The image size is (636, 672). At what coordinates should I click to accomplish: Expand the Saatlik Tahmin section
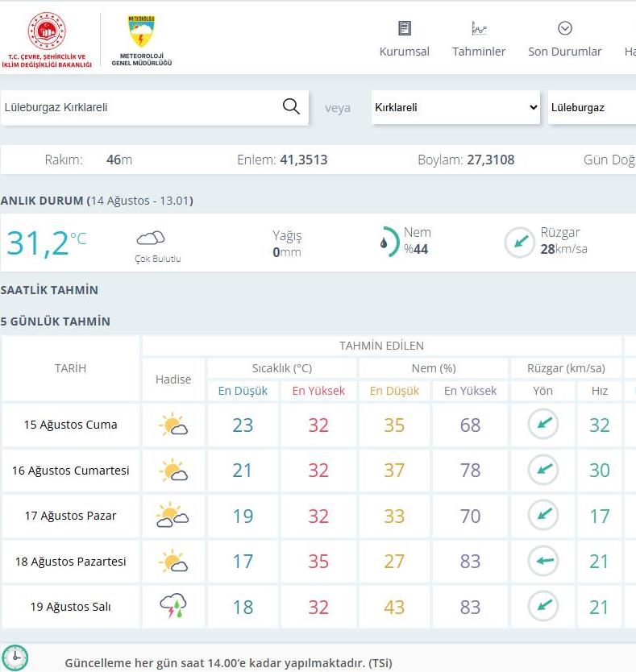[x=50, y=290]
